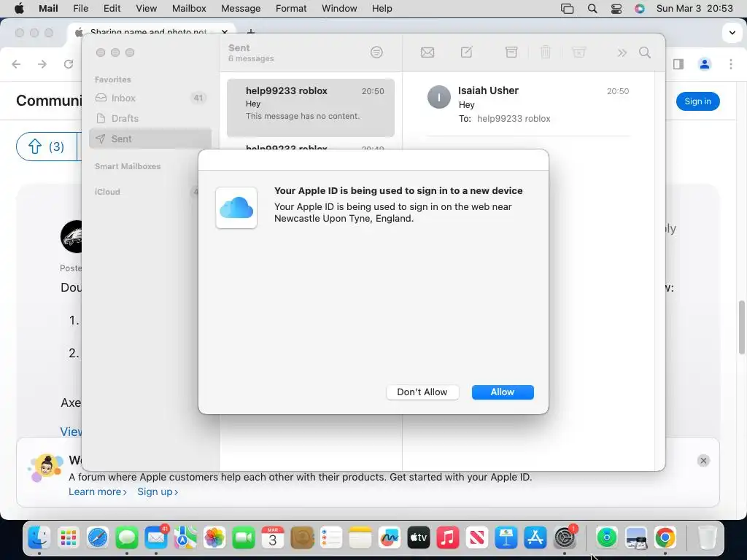Open Control Center in the menu bar

pos(616,9)
